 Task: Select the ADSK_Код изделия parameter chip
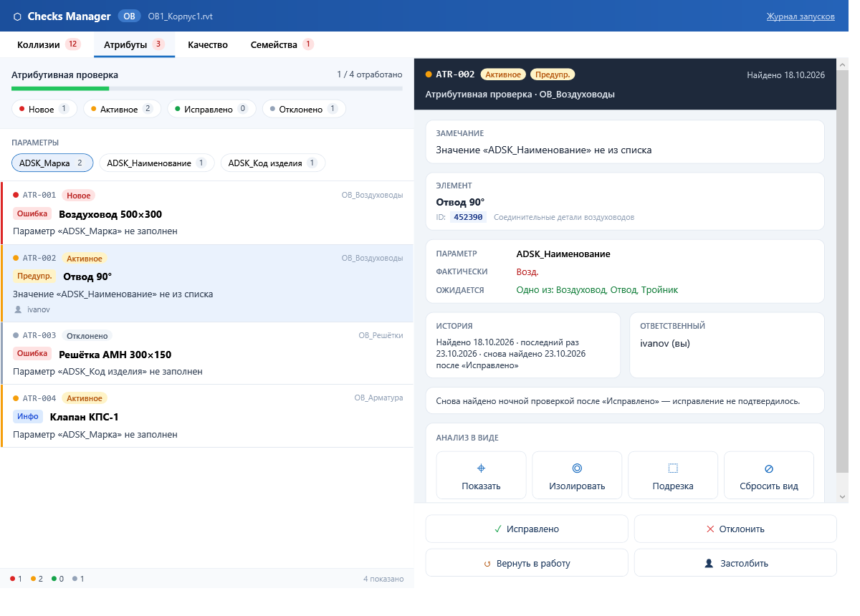(x=273, y=163)
